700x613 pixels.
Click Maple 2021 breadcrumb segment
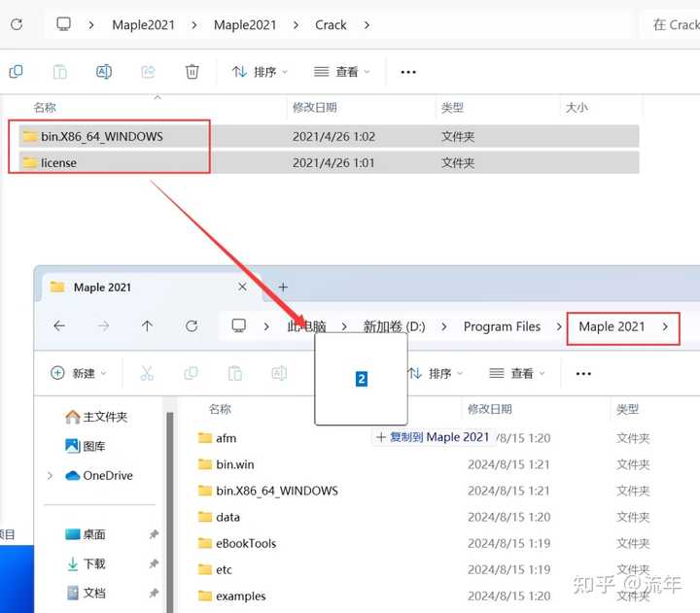[x=612, y=326]
